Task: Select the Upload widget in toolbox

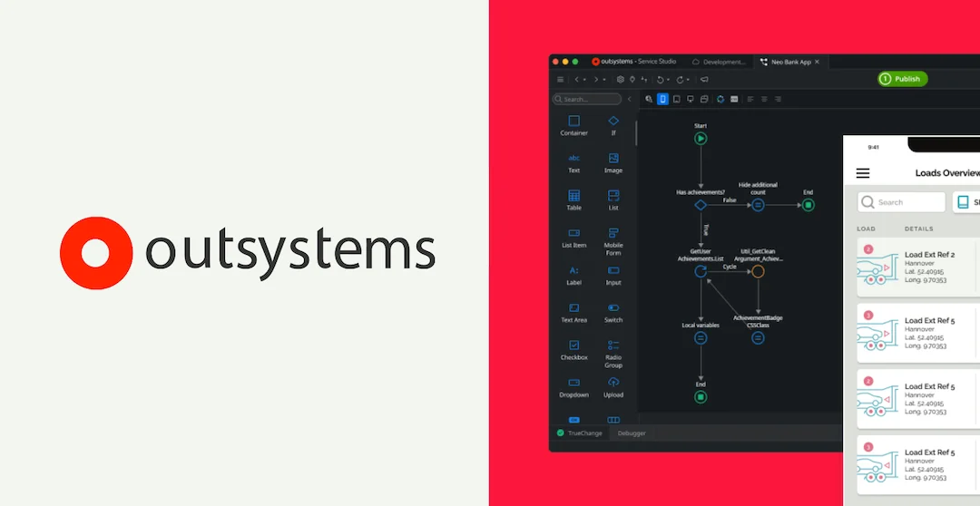Action: (613, 388)
